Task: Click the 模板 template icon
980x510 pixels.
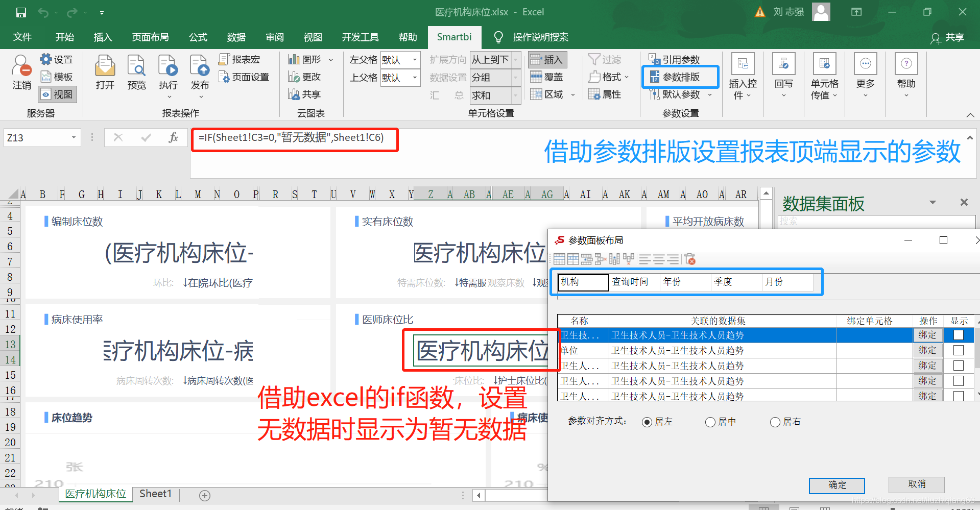Action: click(57, 77)
